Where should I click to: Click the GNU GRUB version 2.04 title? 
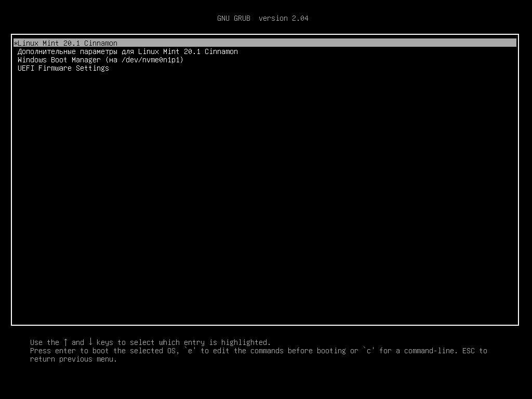coord(262,18)
